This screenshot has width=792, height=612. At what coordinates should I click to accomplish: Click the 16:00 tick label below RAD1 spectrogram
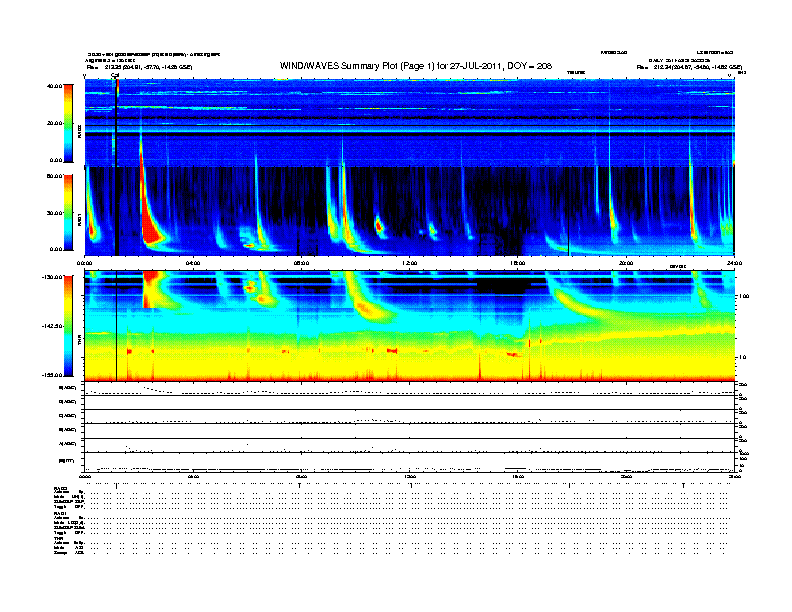point(518,263)
